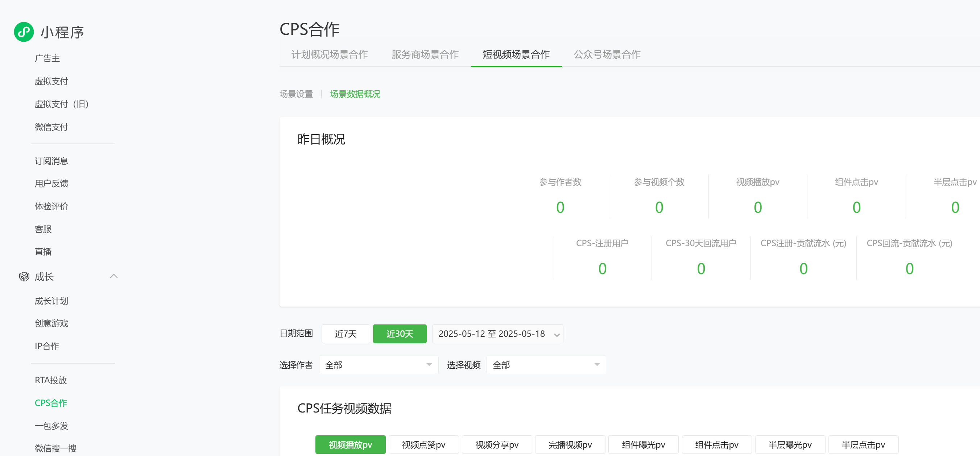Click the 场景数据概况 link

[x=355, y=94]
